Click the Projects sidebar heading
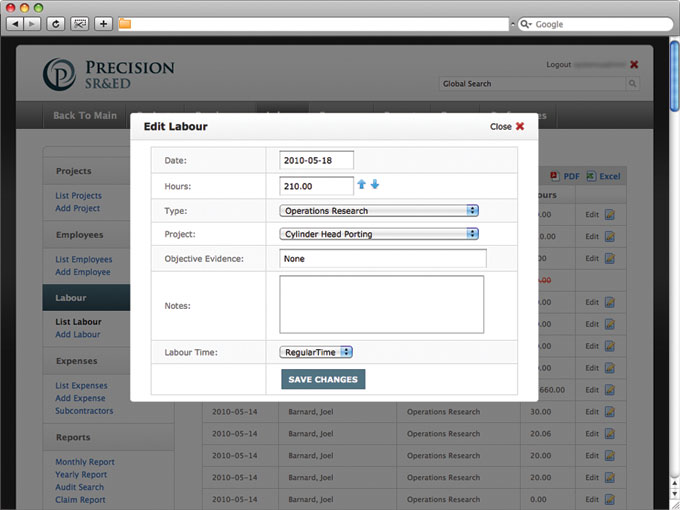Screen dimensions: 680x510 [74, 171]
